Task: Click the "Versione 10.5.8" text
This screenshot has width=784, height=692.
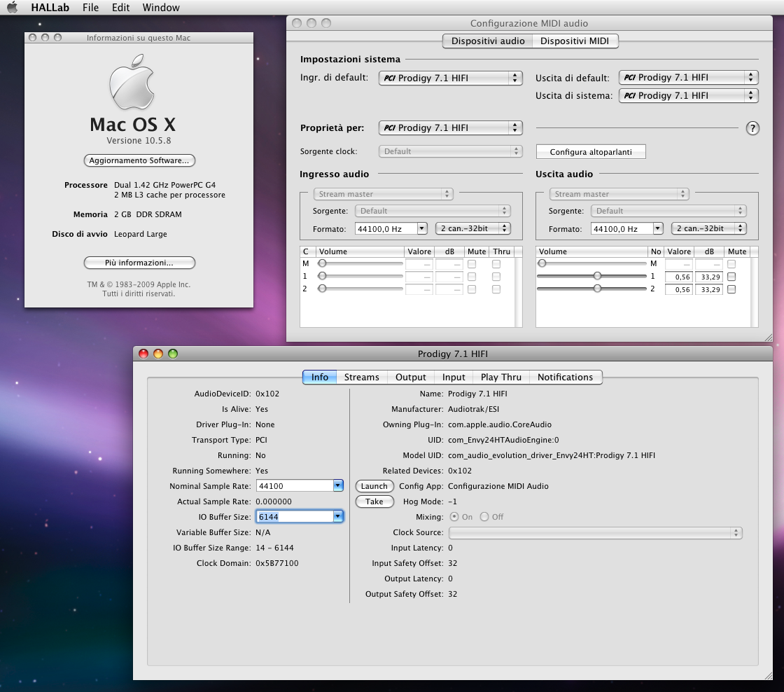Action: coord(139,141)
